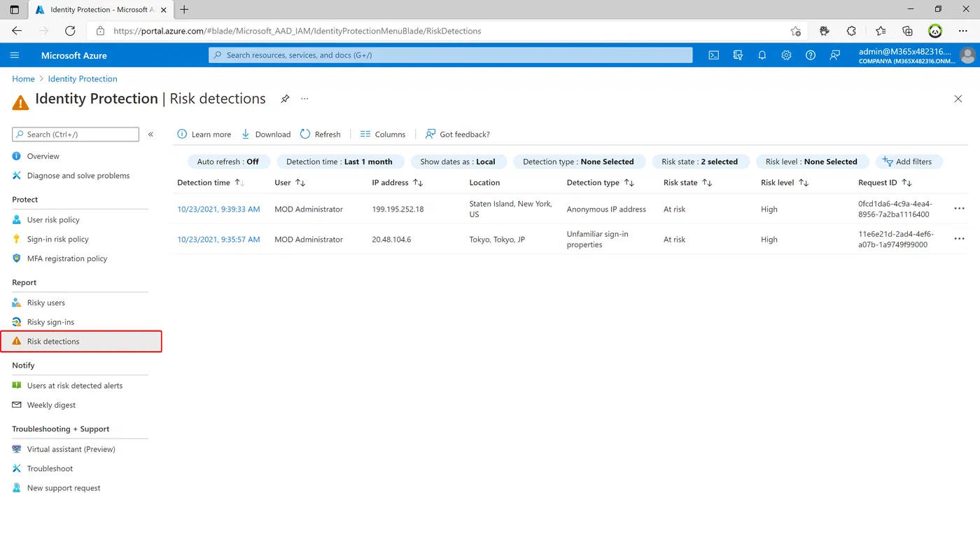Click the Identity Protection breadcrumb link
The image size is (980, 533).
(83, 79)
